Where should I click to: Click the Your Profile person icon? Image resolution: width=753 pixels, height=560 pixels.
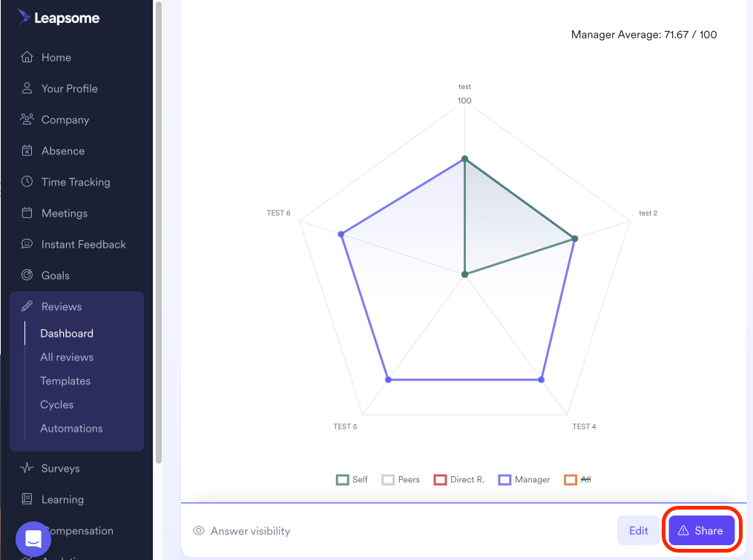[27, 88]
